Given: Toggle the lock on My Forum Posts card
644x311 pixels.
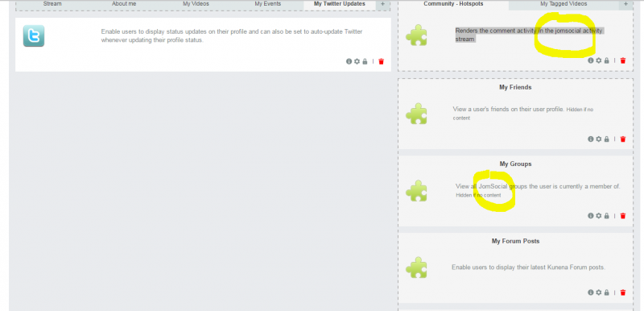Looking at the screenshot, I should (x=607, y=292).
